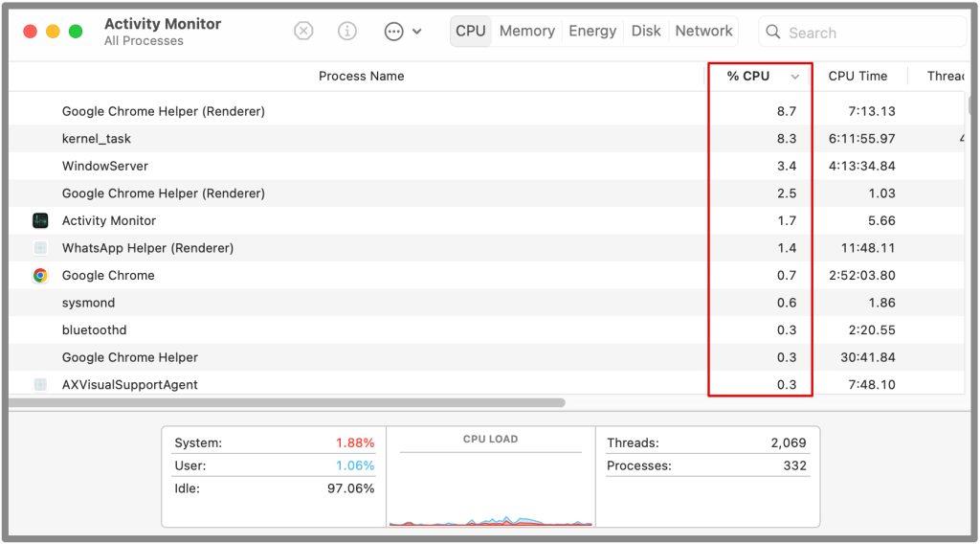
Task: Select the AXVisualSupportAgent process name
Action: (x=129, y=385)
